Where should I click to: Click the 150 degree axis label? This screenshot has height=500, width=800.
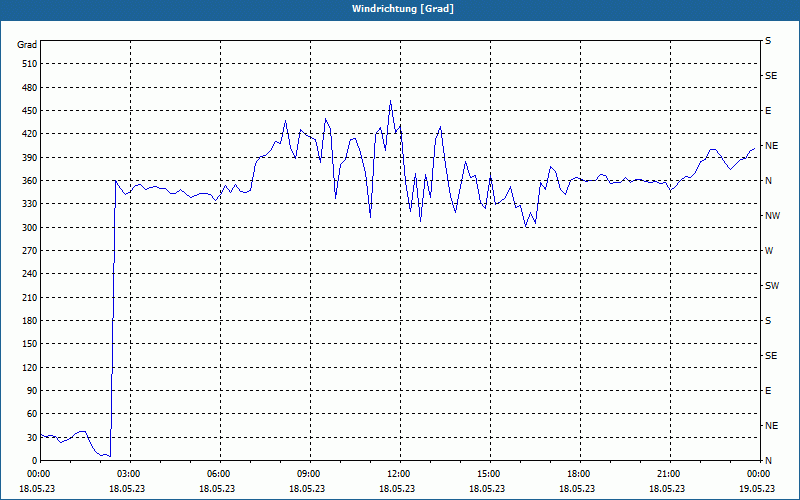(x=29, y=344)
